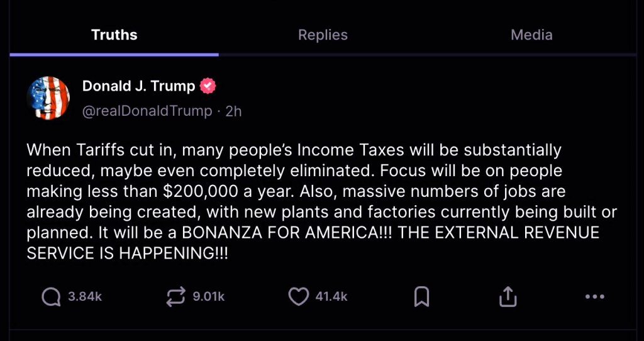The height and width of the screenshot is (341, 644).
Task: Click the Donald J. Trump display name
Action: tap(138, 86)
